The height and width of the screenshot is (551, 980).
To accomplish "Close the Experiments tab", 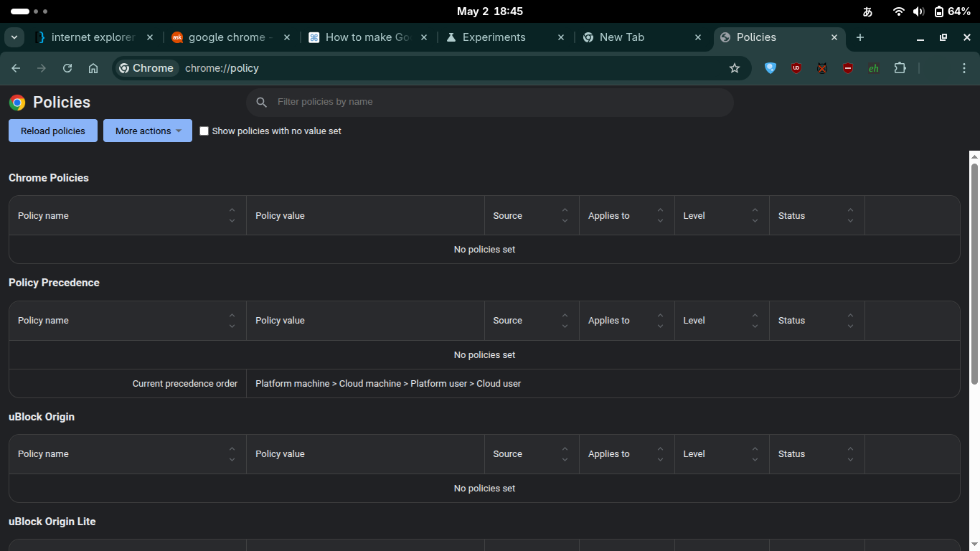I will coord(561,37).
